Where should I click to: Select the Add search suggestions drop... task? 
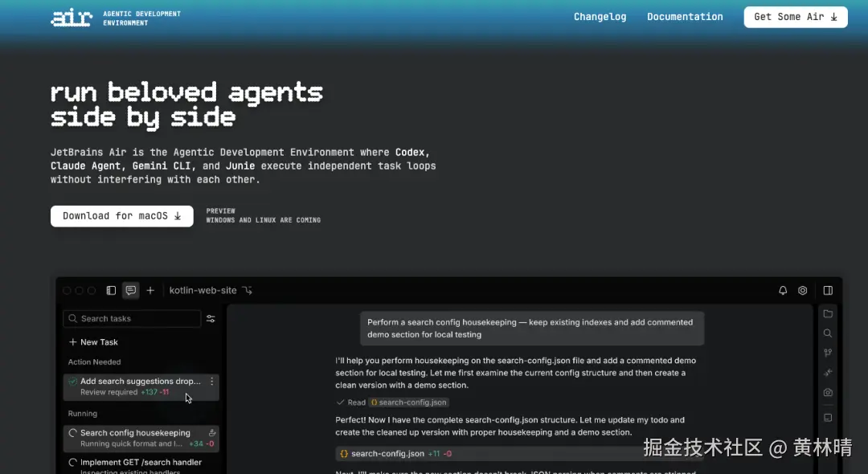click(x=141, y=386)
